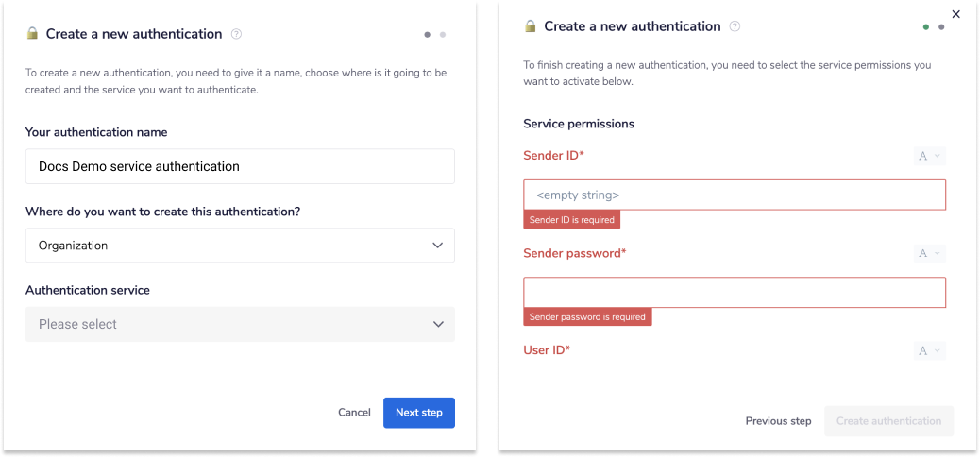Close the service permissions dialog with the X
The height and width of the screenshot is (458, 980).
coord(955,14)
